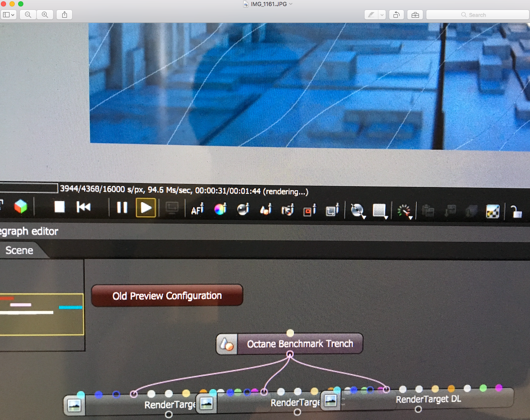Image resolution: width=530 pixels, height=420 pixels.
Task: Click the render status text "94.6 Ms/sec"
Action: (x=169, y=190)
